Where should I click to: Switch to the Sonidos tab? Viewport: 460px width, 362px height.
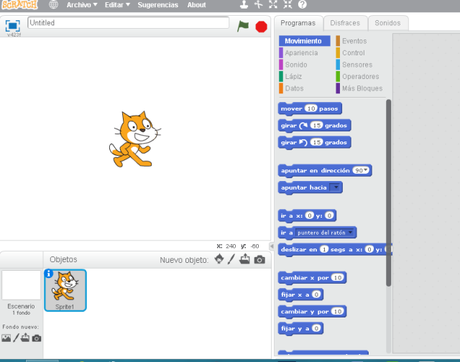(x=387, y=23)
